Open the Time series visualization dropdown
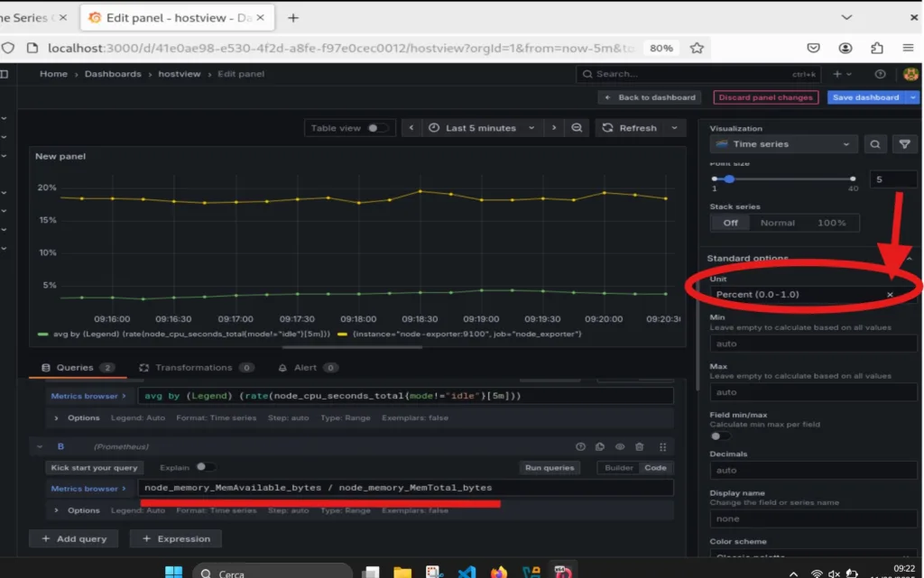Screen dimensions: 924x578 click(783, 144)
